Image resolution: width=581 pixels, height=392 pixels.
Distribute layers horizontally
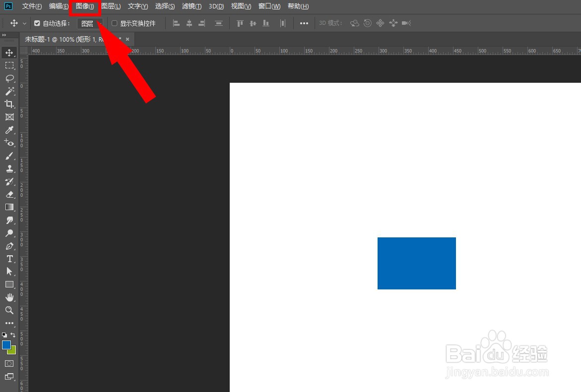[x=283, y=23]
